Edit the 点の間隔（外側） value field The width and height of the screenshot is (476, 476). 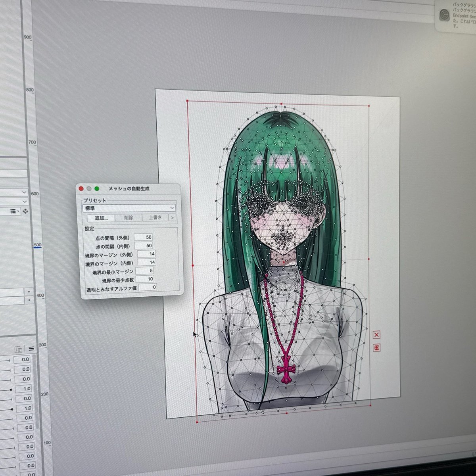pos(144,237)
